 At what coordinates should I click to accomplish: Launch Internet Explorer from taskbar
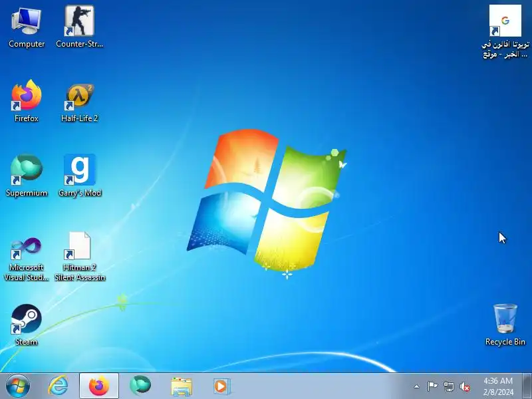pyautogui.click(x=58, y=386)
